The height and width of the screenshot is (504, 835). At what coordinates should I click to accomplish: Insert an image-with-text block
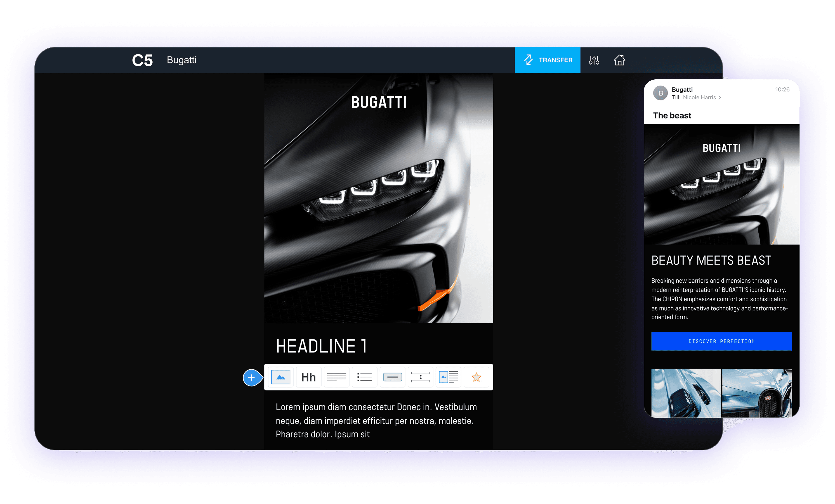point(448,377)
